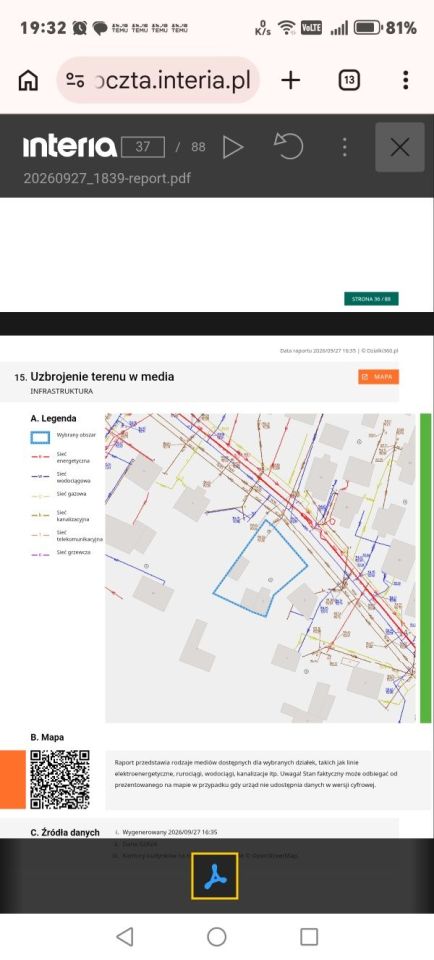The image size is (434, 960).
Task: Tap the Wi-Fi status icon
Action: 286,28
